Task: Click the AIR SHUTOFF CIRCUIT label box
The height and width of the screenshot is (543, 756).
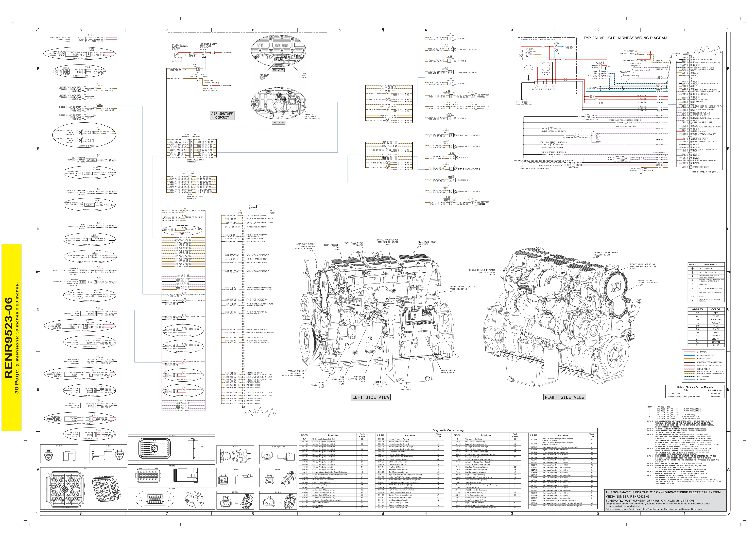Action: [222, 115]
